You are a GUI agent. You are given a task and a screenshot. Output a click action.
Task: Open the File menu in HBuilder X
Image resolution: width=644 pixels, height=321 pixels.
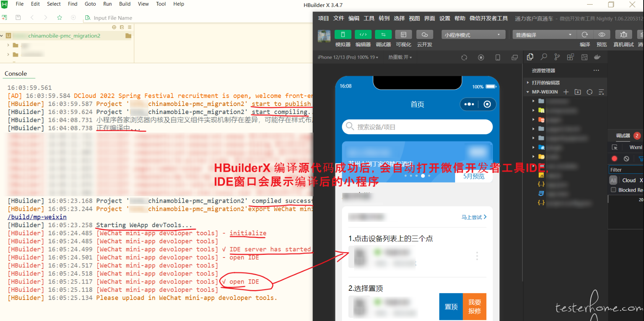[x=20, y=4]
